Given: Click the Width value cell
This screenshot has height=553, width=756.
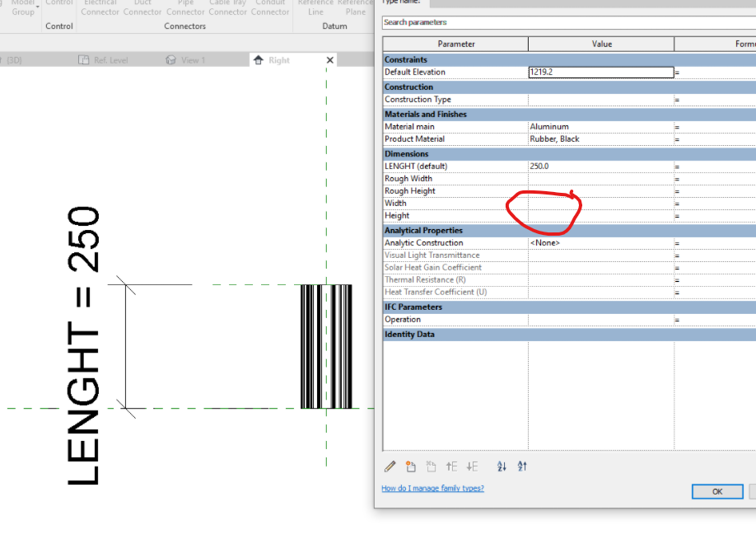Looking at the screenshot, I should 600,204.
